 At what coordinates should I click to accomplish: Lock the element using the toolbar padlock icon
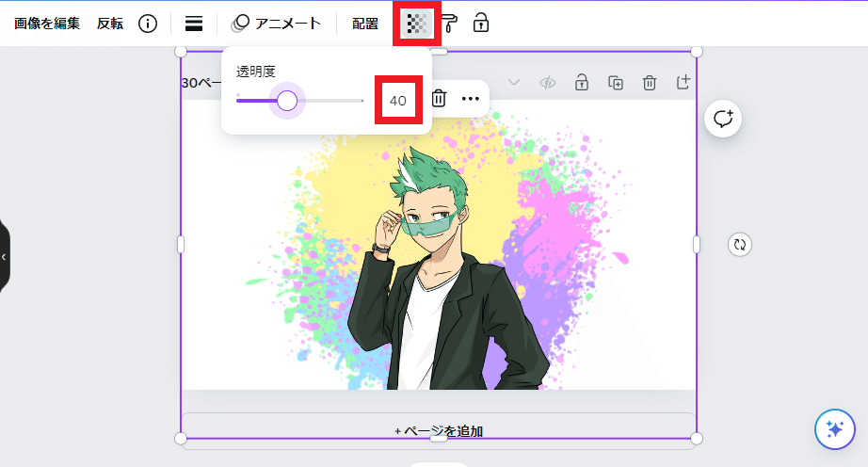point(480,24)
